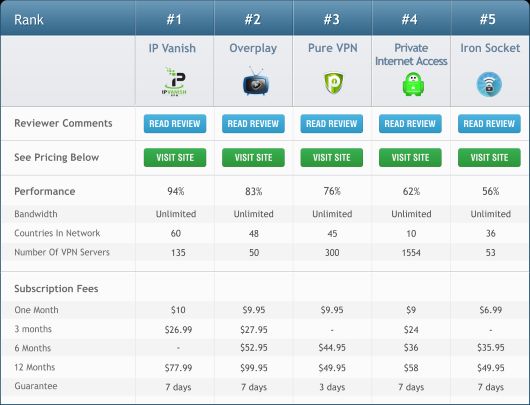The width and height of the screenshot is (530, 405).
Task: Read the Iron Socket review
Action: (489, 124)
